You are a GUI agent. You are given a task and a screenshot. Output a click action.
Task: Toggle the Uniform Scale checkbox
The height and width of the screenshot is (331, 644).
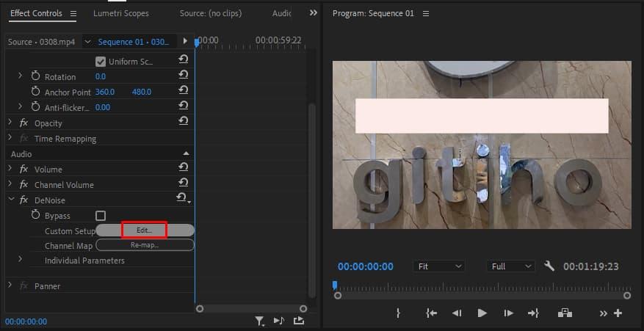pyautogui.click(x=100, y=62)
